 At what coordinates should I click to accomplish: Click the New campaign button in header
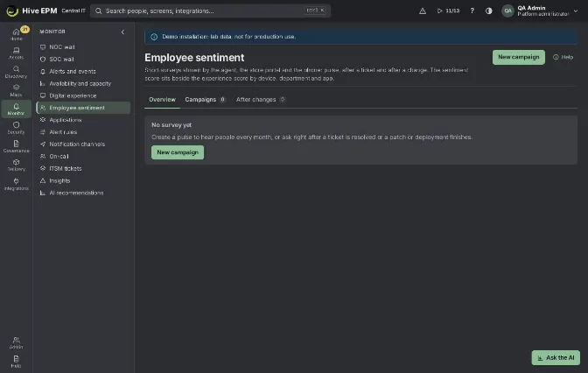[518, 57]
